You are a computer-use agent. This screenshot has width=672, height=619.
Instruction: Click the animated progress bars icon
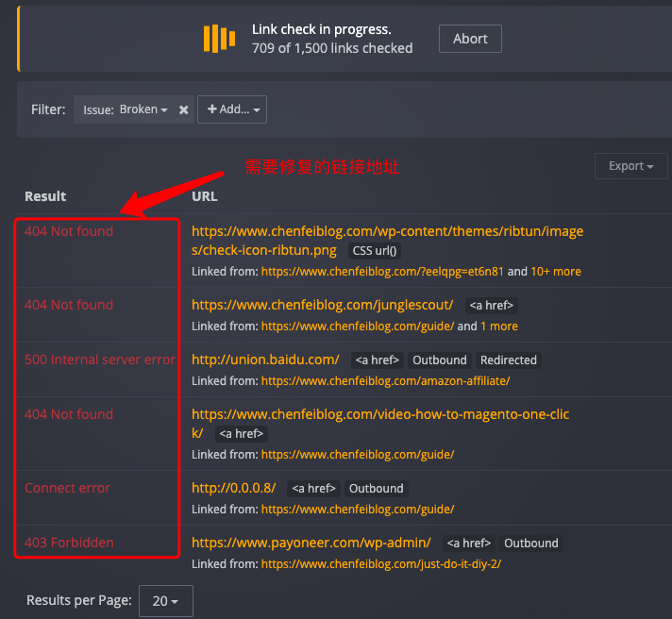pyautogui.click(x=219, y=39)
